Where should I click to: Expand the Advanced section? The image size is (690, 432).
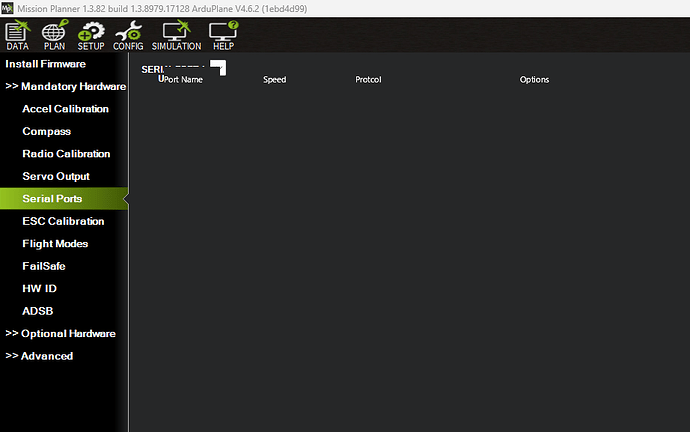pos(39,356)
